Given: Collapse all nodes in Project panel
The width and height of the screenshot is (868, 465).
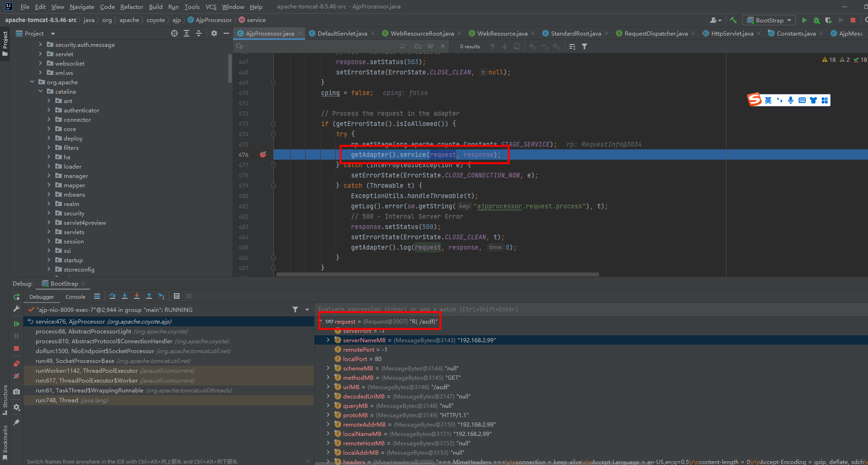Looking at the screenshot, I should [x=199, y=33].
